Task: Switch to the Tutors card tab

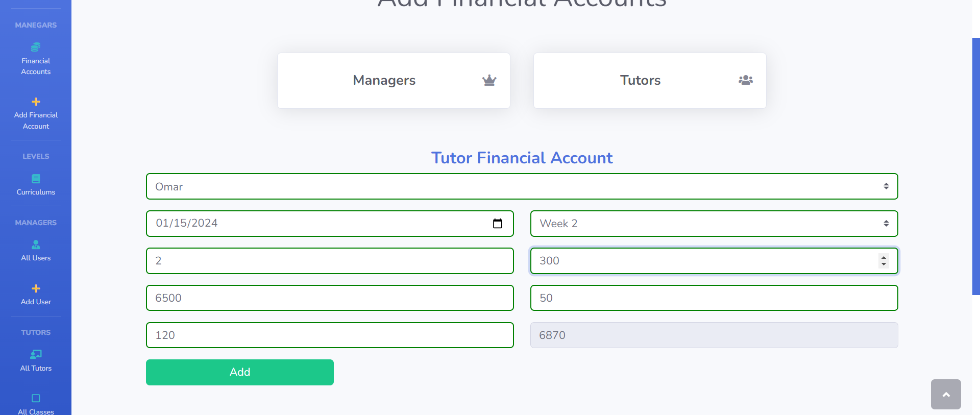Action: [x=650, y=81]
